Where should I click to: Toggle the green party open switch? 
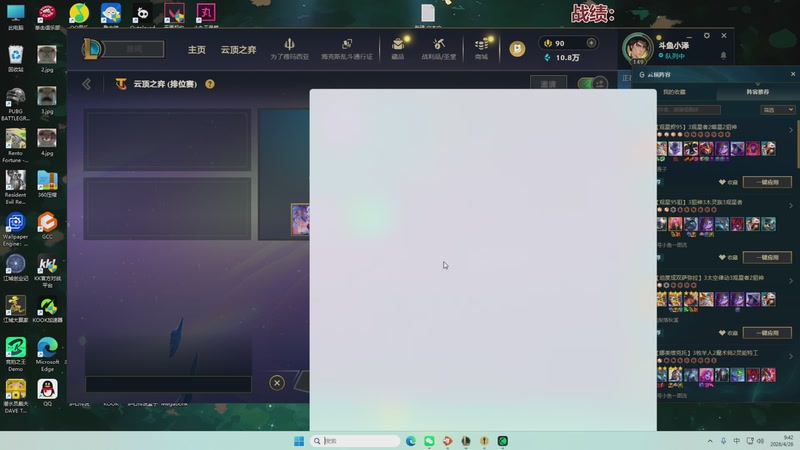point(592,83)
